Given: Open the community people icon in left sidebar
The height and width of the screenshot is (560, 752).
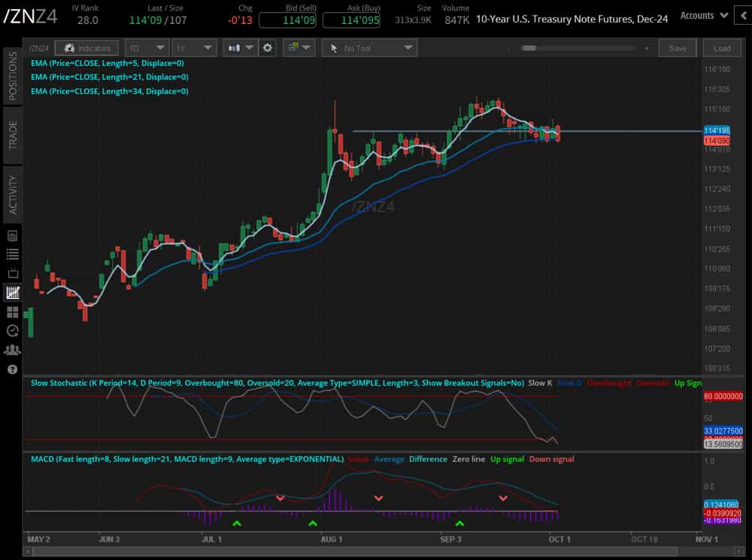Looking at the screenshot, I should point(11,350).
